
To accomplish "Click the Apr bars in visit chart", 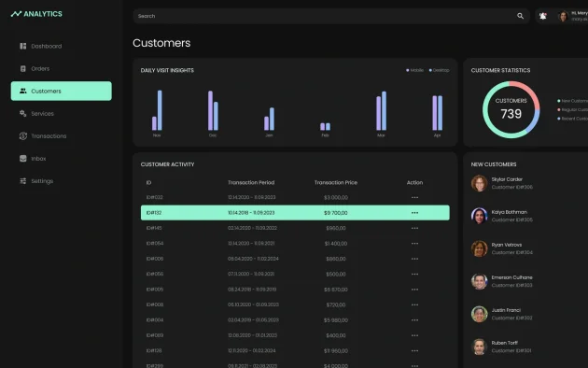I will (437, 113).
